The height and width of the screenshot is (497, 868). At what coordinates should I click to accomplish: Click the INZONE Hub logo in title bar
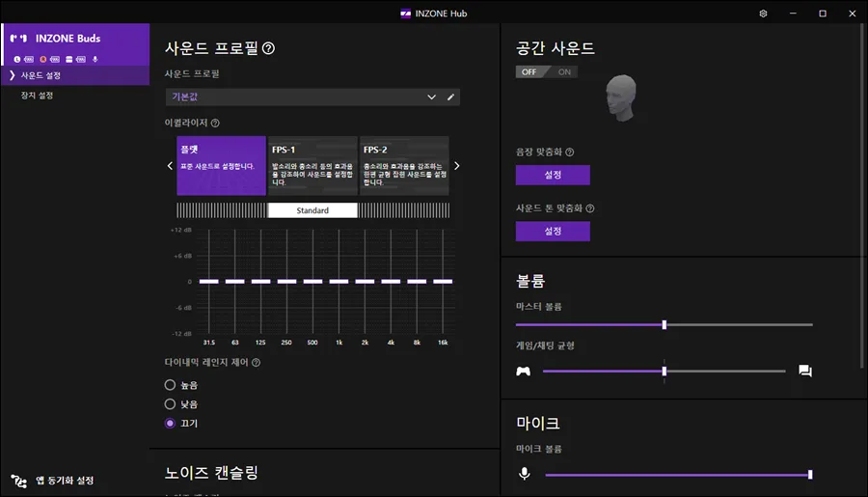click(406, 14)
